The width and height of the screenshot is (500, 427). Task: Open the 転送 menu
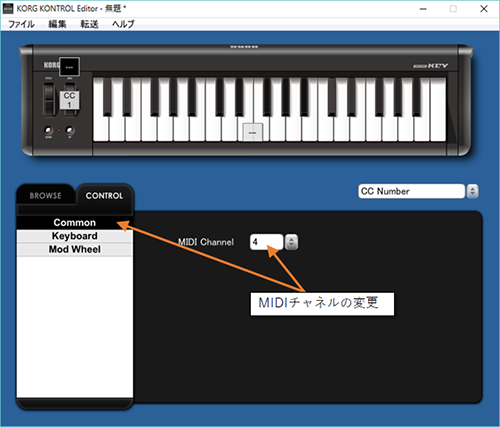coord(89,24)
